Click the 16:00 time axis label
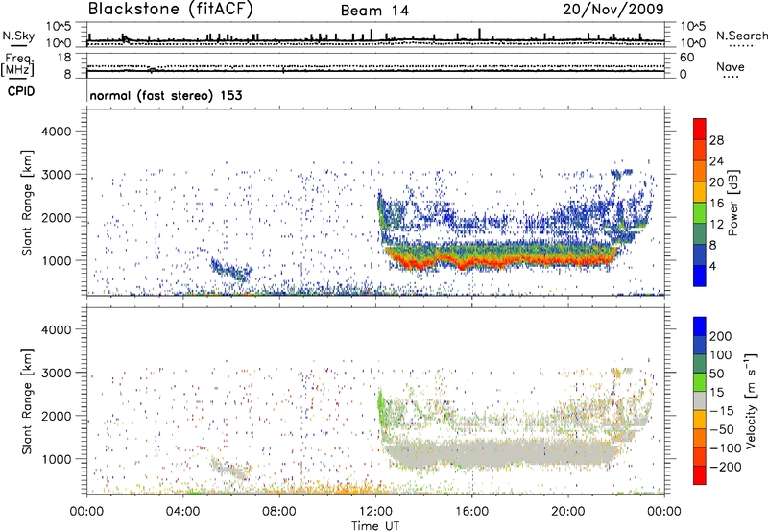The height and width of the screenshot is (532, 768). click(x=472, y=512)
